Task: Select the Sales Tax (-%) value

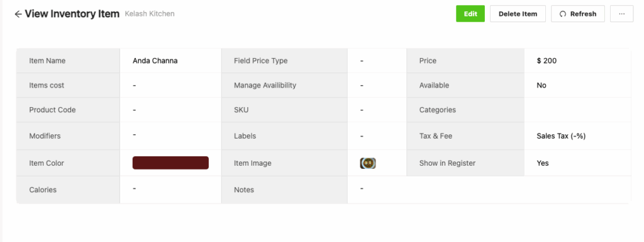Action: [561, 136]
